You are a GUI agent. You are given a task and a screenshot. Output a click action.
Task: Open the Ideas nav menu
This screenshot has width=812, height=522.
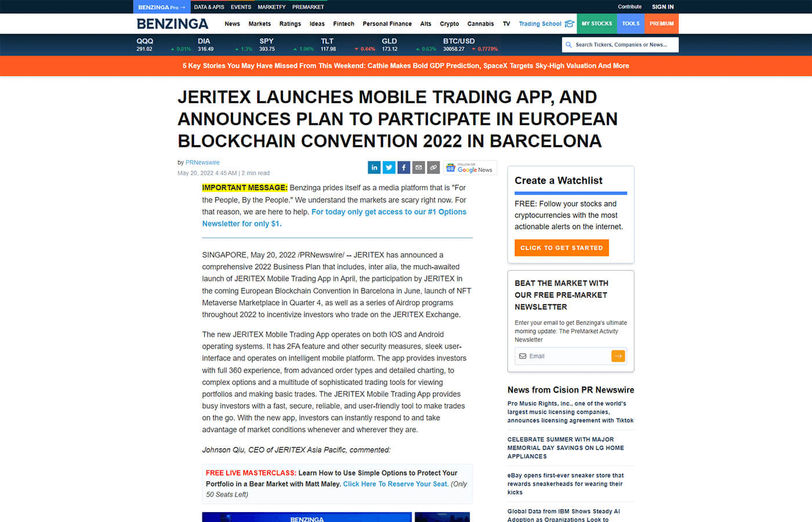(x=317, y=24)
